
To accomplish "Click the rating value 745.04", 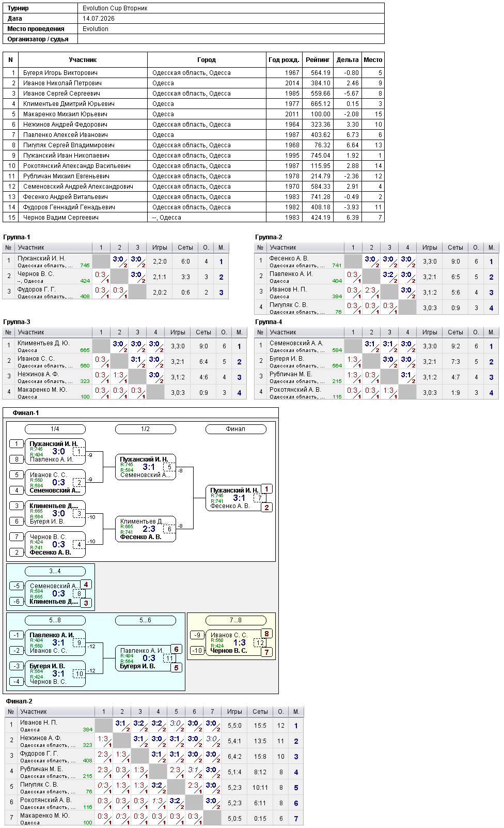I will [321, 156].
